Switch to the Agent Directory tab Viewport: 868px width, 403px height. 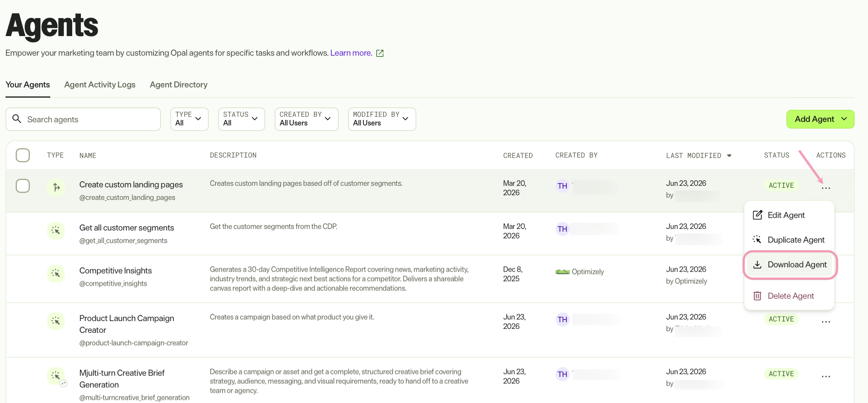[179, 85]
